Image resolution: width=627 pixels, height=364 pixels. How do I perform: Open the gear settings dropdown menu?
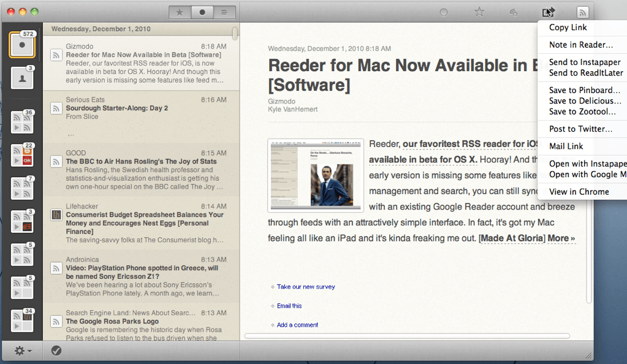(x=23, y=351)
